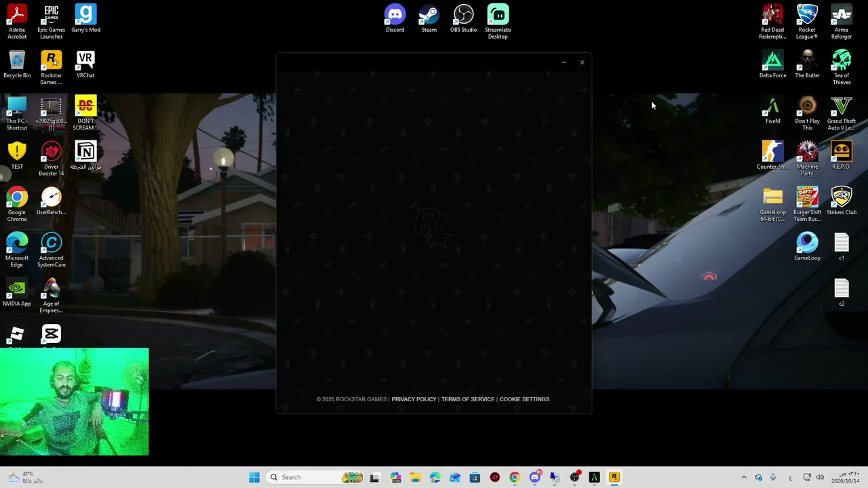Select the Advanced SystemCare desktop icon
The height and width of the screenshot is (488, 868).
(51, 250)
